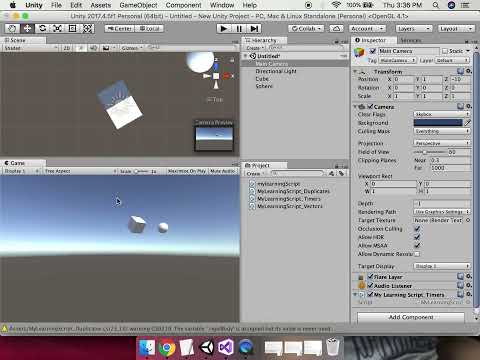Open the Window menu
The width and height of the screenshot is (480, 360).
pos(222,5)
